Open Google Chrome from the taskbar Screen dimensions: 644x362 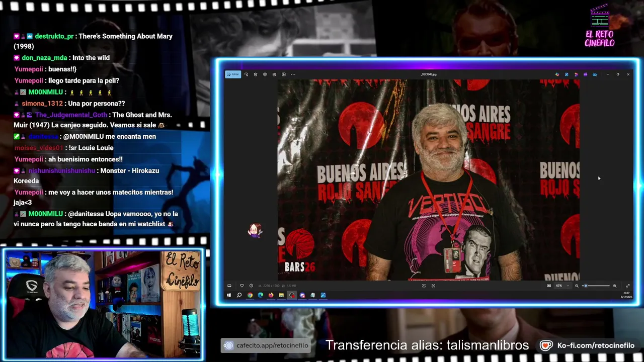[x=250, y=295]
